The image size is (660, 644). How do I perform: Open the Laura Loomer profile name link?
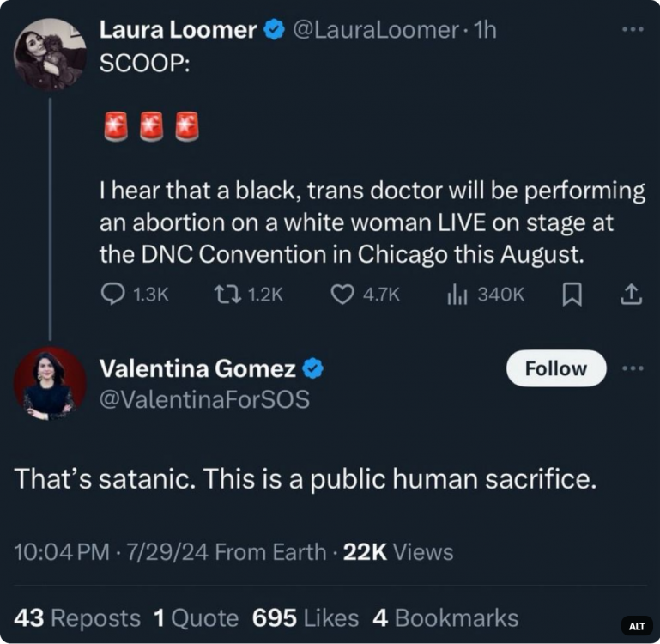coord(179,30)
